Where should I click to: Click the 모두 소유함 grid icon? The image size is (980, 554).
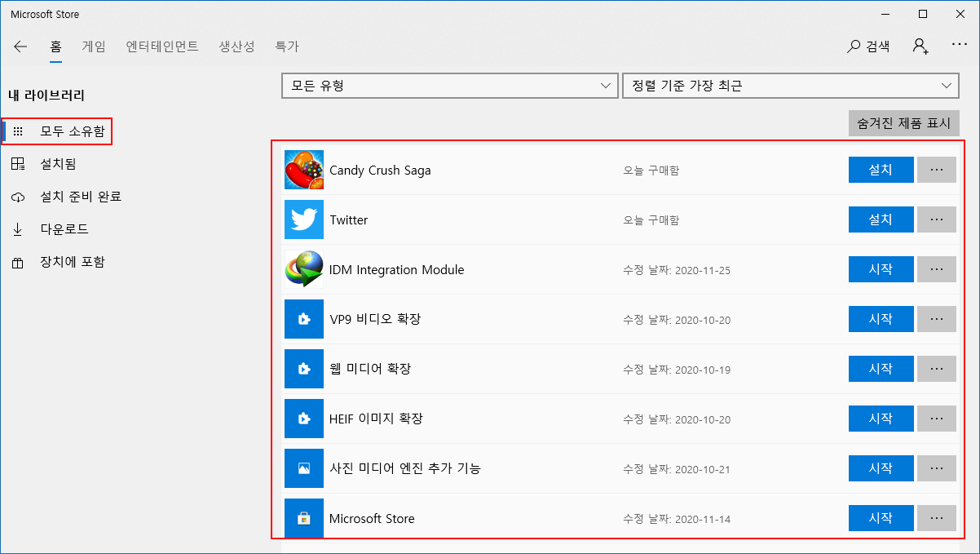coord(18,131)
